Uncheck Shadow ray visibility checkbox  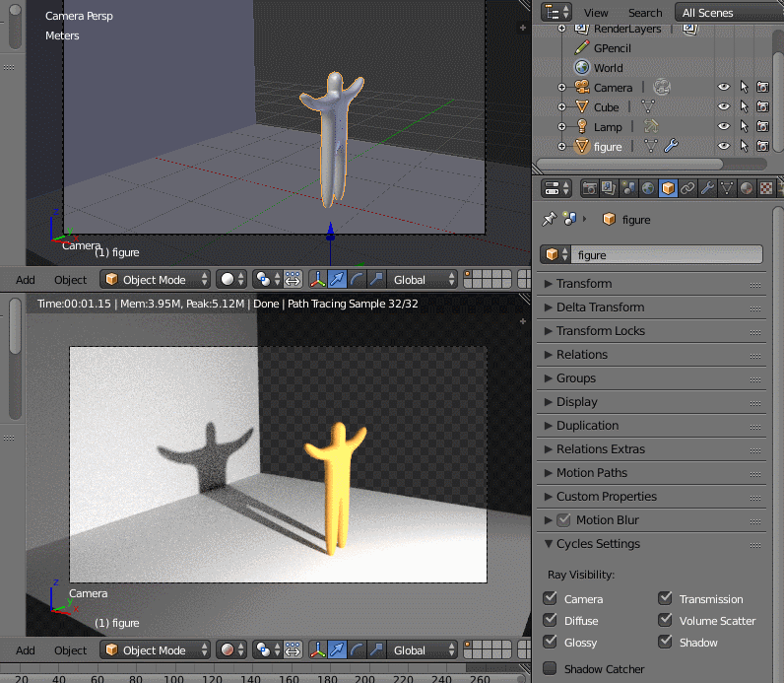pos(665,641)
